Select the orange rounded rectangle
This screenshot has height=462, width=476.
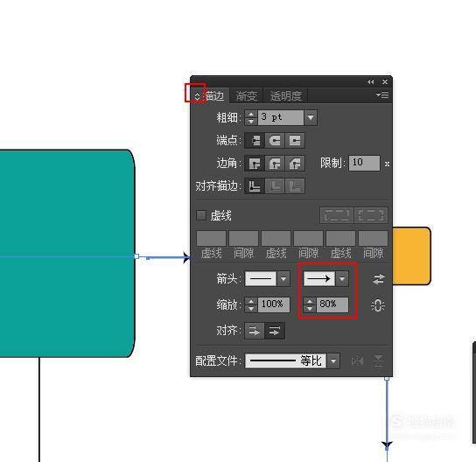click(411, 255)
